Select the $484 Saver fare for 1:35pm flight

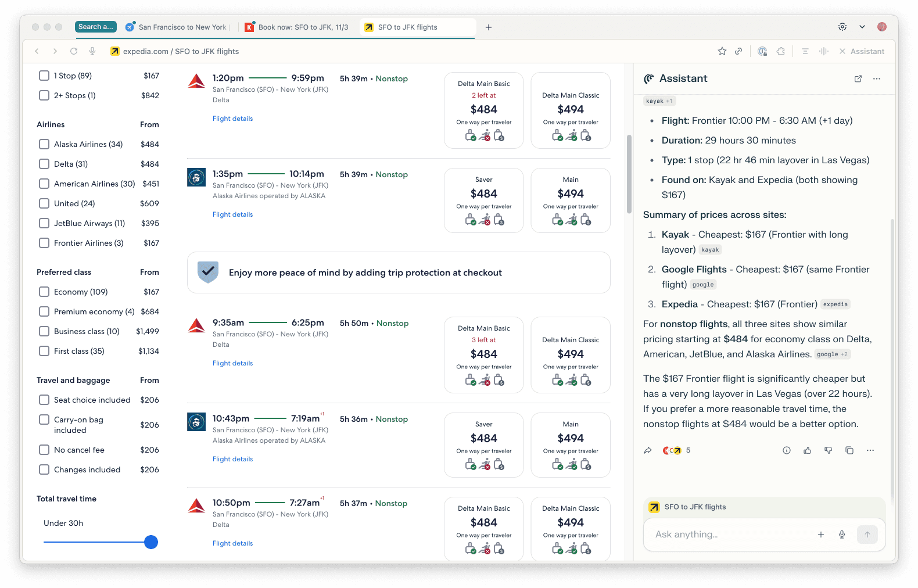[484, 200]
